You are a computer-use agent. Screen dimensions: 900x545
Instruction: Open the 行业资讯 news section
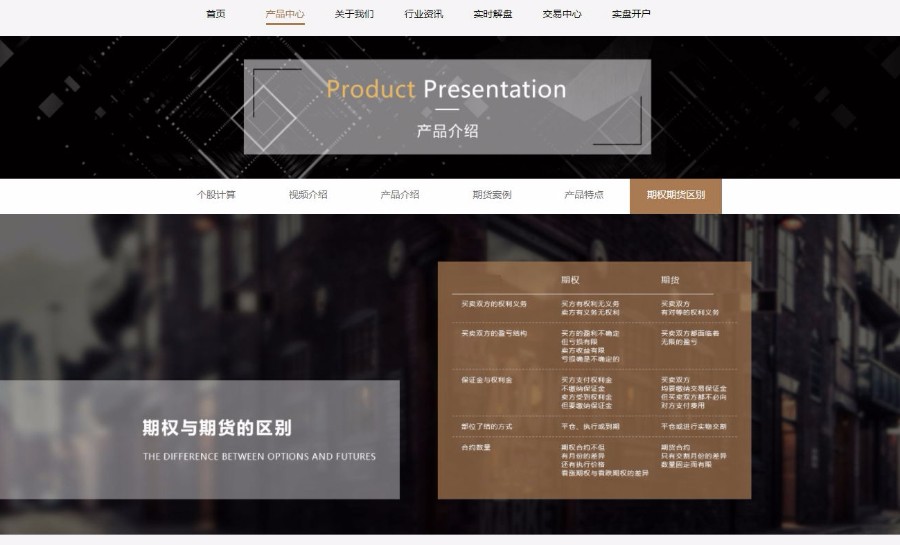pos(423,14)
